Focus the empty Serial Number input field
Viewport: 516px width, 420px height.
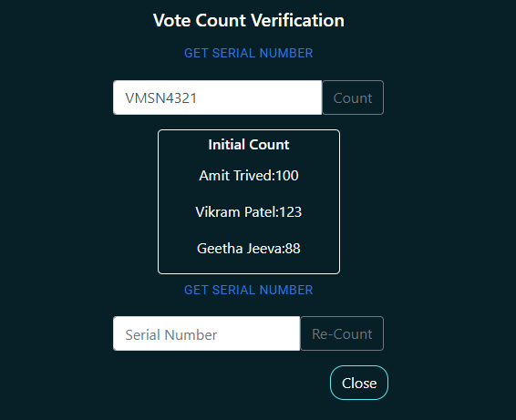207,333
